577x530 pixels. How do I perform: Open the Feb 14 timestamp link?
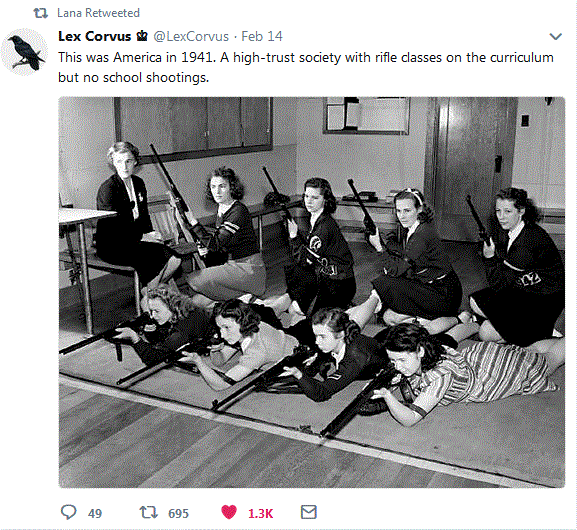[262, 36]
